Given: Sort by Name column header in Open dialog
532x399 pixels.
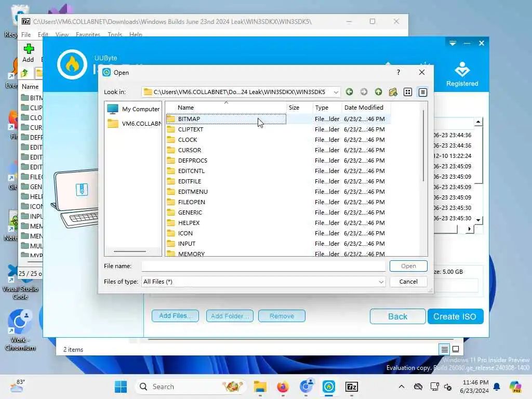Looking at the screenshot, I should (226, 108).
